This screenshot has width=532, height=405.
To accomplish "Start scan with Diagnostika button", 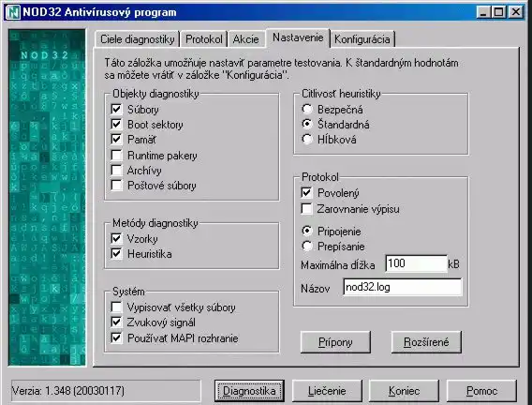I will [x=249, y=391].
